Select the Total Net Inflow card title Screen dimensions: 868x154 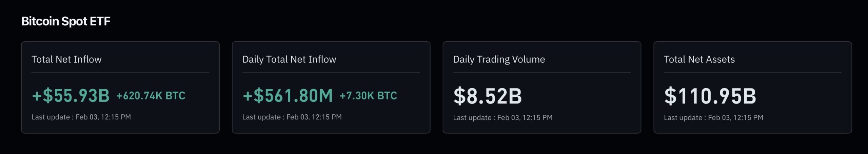(x=66, y=59)
